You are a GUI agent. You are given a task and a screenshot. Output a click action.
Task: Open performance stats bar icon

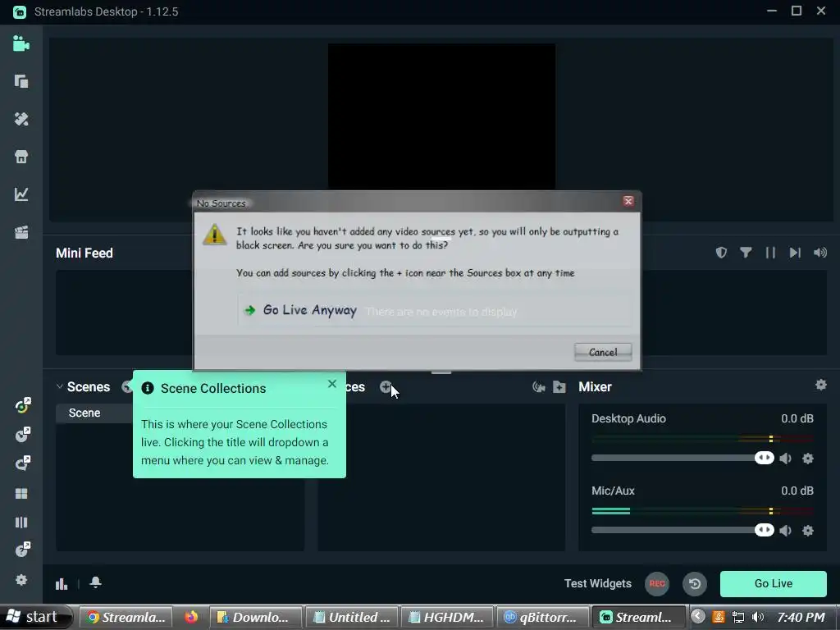coord(62,583)
